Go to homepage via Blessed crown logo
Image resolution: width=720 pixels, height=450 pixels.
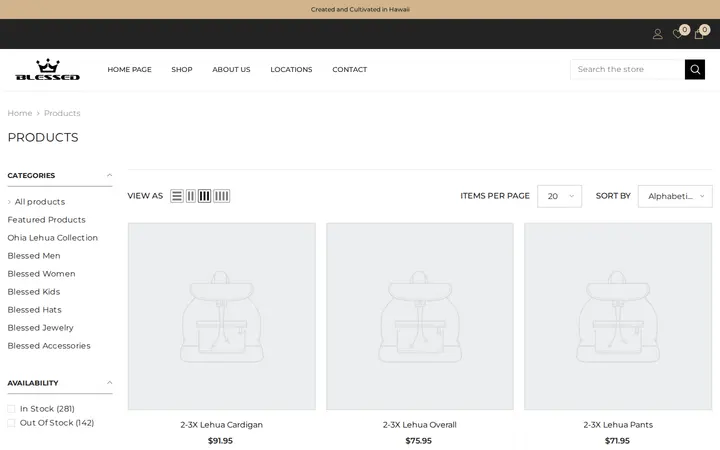pos(47,70)
